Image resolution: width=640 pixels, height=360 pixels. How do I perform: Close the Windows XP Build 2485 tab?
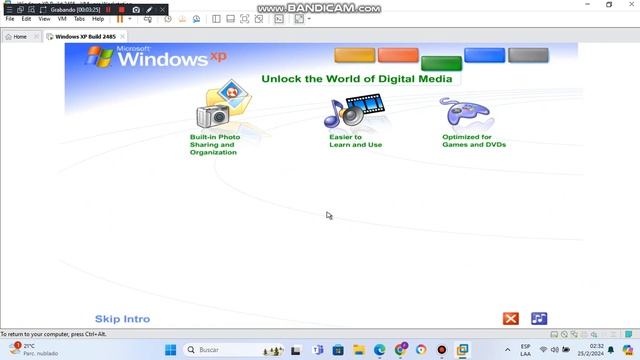pyautogui.click(x=122, y=37)
